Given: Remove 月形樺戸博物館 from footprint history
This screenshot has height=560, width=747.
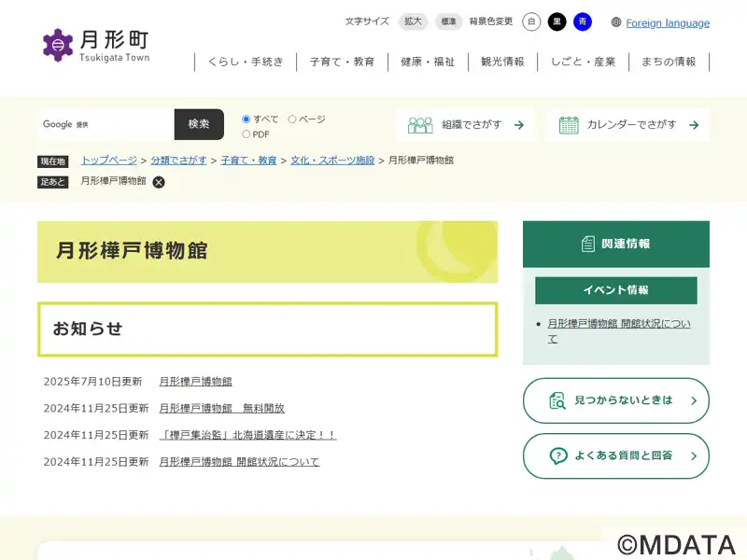Looking at the screenshot, I should 159,182.
